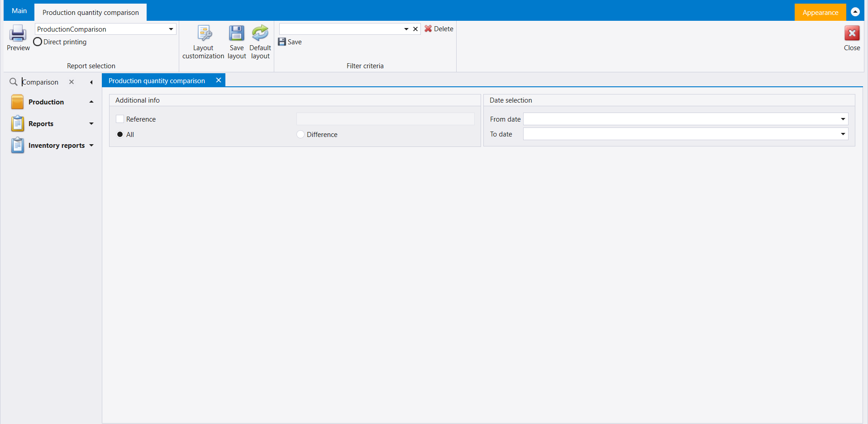Screen dimensions: 868x424
Task: Open the filter criteria dropdown arrow
Action: pyautogui.click(x=406, y=29)
